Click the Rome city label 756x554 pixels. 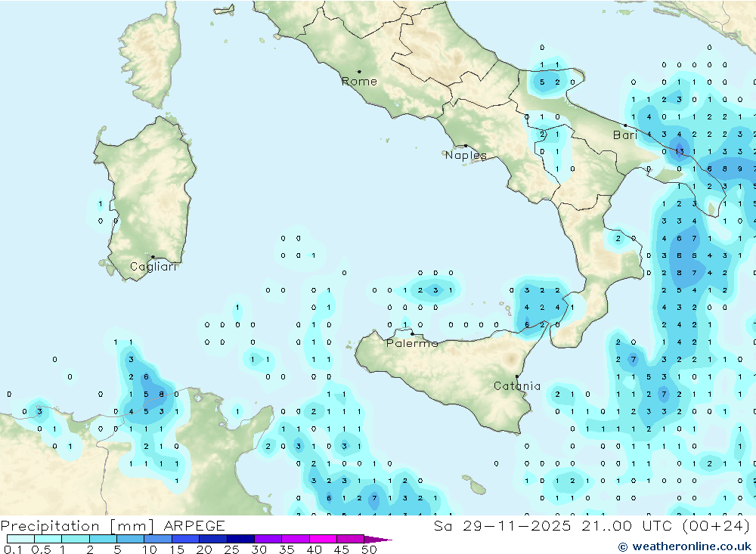(x=359, y=82)
